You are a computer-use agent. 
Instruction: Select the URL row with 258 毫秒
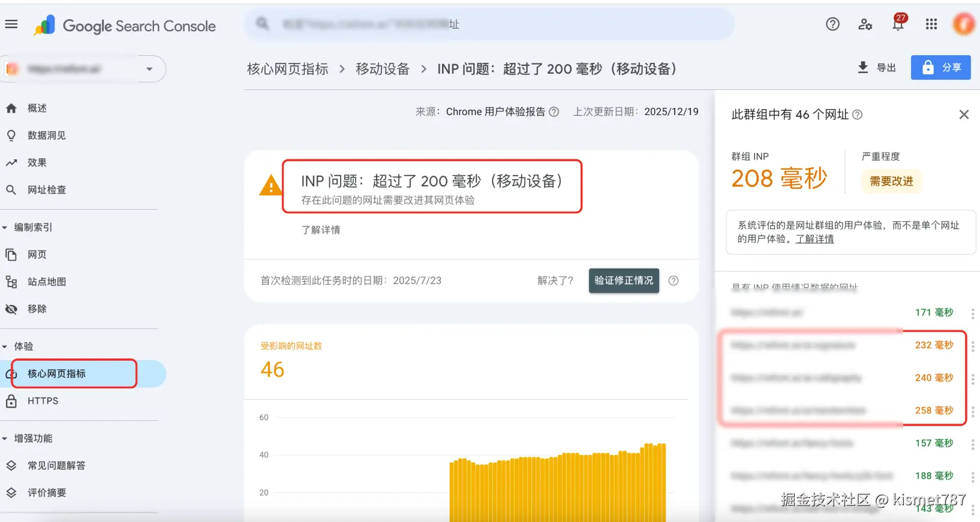pos(842,411)
